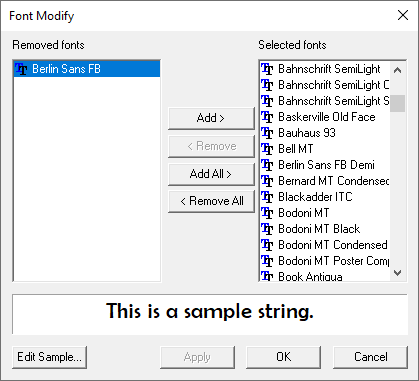Click TrueType icon beside Blackadder ITC
419x381 pixels.
[267, 197]
